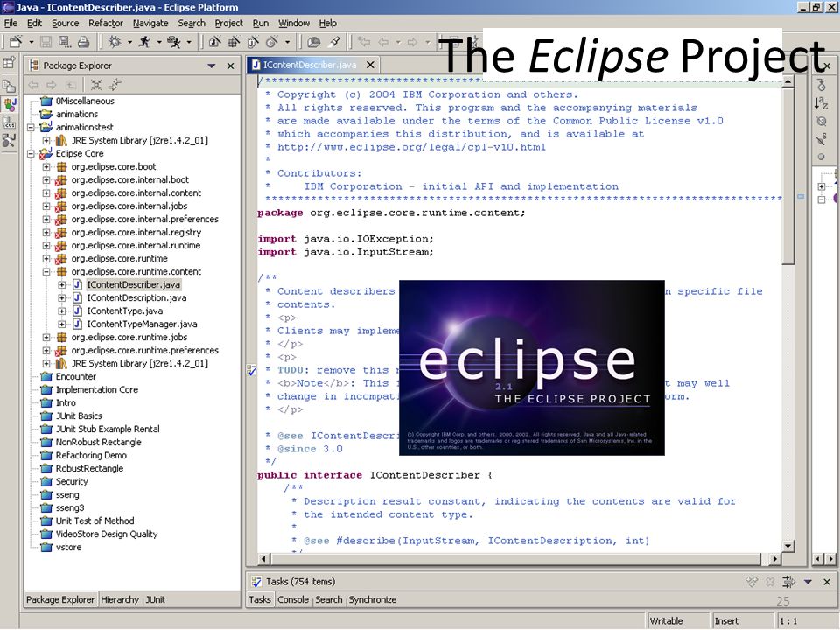Open the File menu
The width and height of the screenshot is (840, 630).
point(10,23)
